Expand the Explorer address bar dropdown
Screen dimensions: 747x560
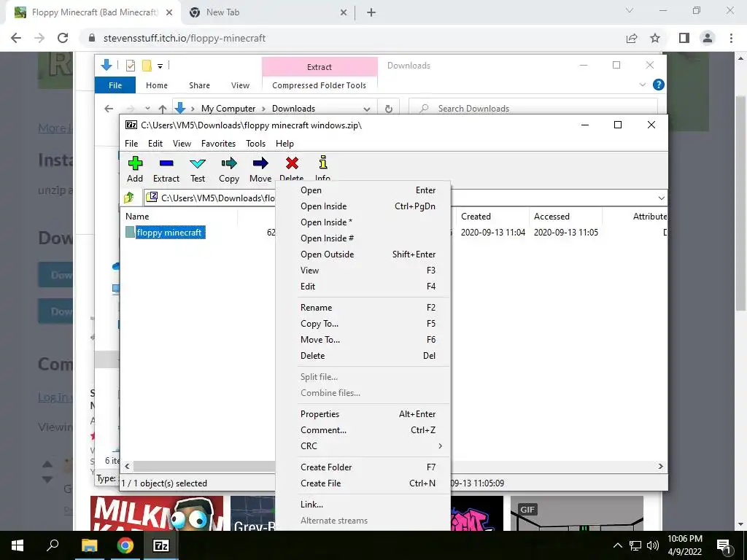click(x=366, y=109)
